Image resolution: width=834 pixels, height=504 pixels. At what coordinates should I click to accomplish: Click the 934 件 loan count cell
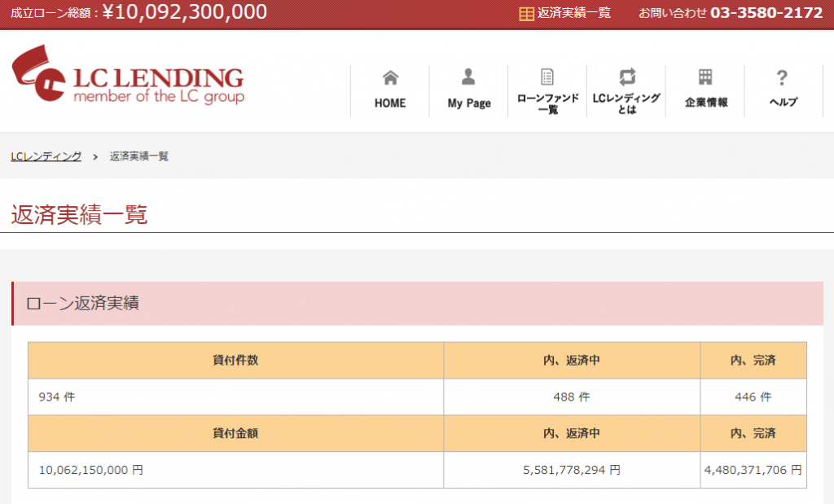click(57, 397)
